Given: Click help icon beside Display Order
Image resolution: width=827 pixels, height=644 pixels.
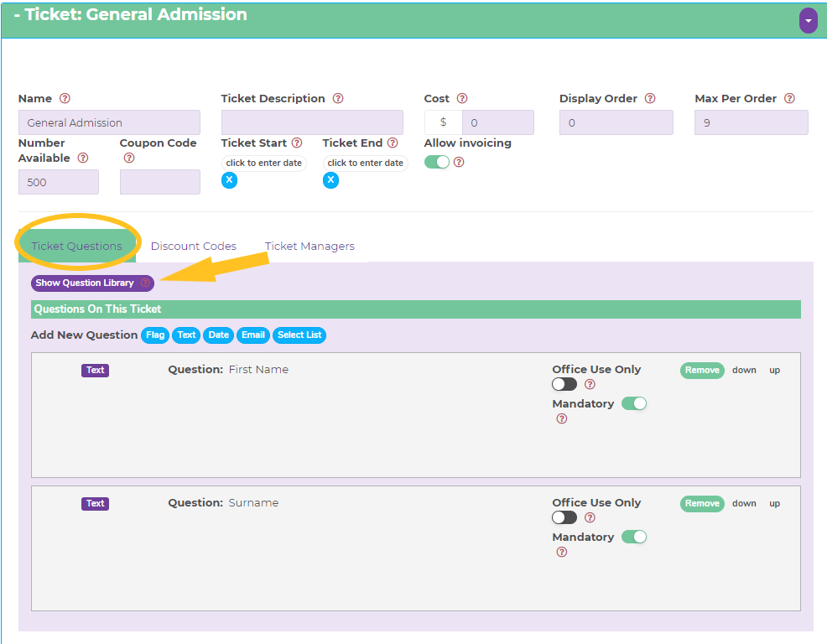Looking at the screenshot, I should click(x=650, y=99).
